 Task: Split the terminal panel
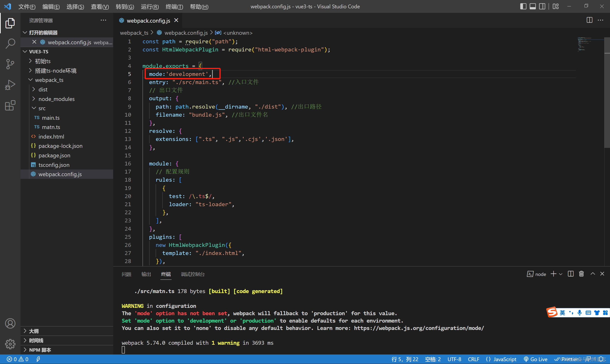click(570, 274)
